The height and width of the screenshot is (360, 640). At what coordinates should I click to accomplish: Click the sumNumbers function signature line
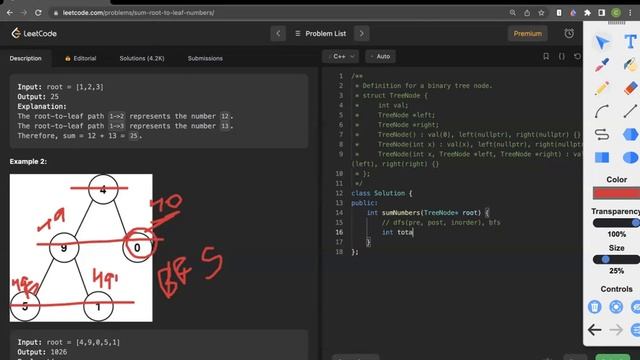(427, 213)
